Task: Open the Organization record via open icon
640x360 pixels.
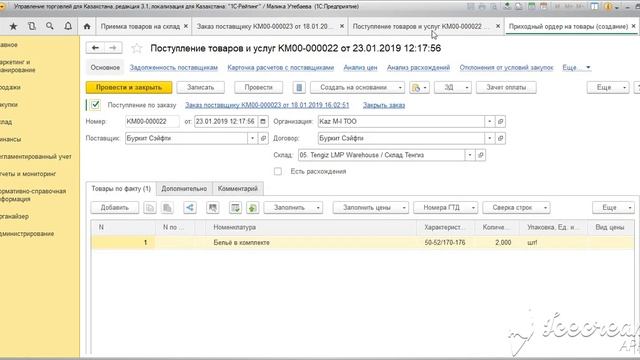Action: click(x=500, y=121)
